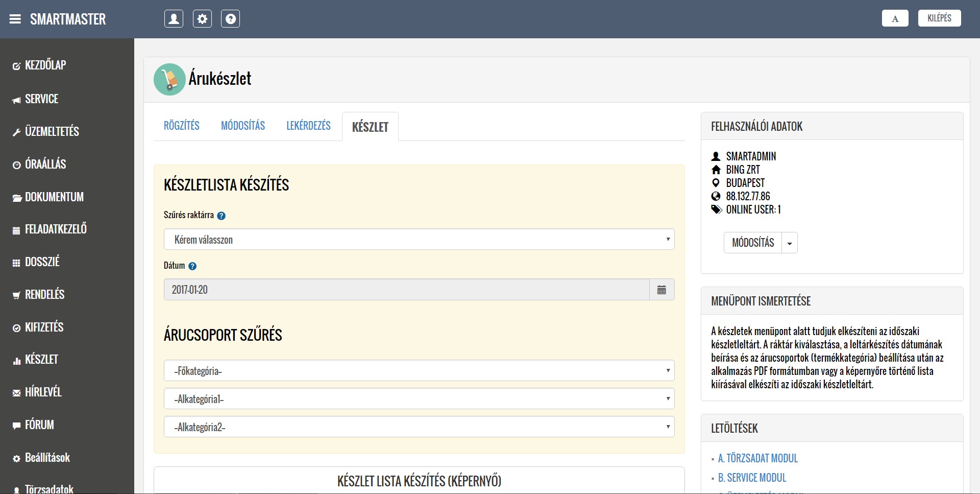Open the Módosítás button caret dropdown
This screenshot has width=980, height=494.
click(790, 243)
